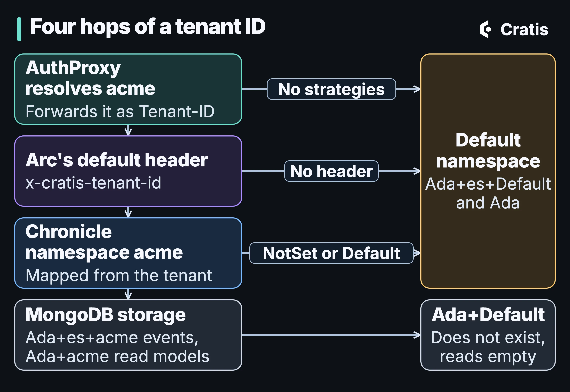Select the 'MongoDB storage' box
The width and height of the screenshot is (570, 392).
(x=128, y=335)
